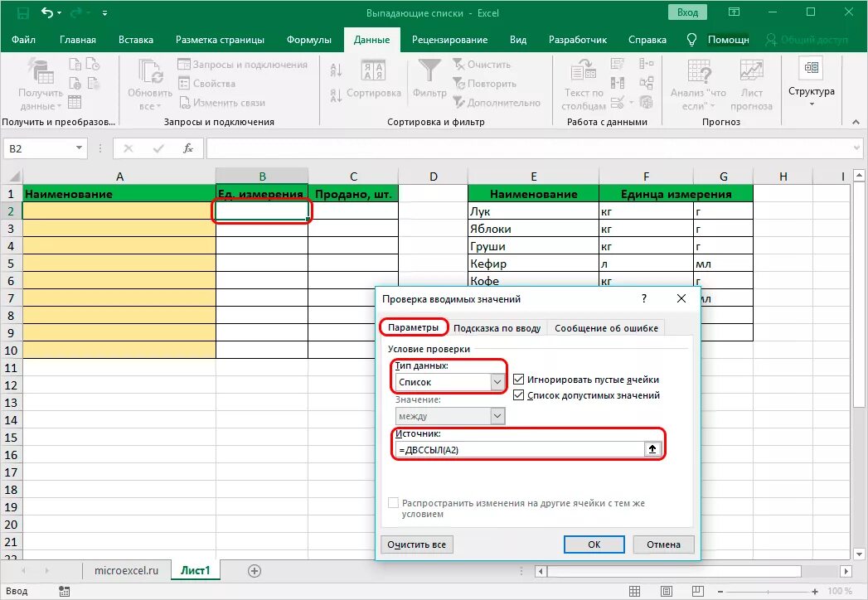Click the Name Box showing B2

(38, 148)
